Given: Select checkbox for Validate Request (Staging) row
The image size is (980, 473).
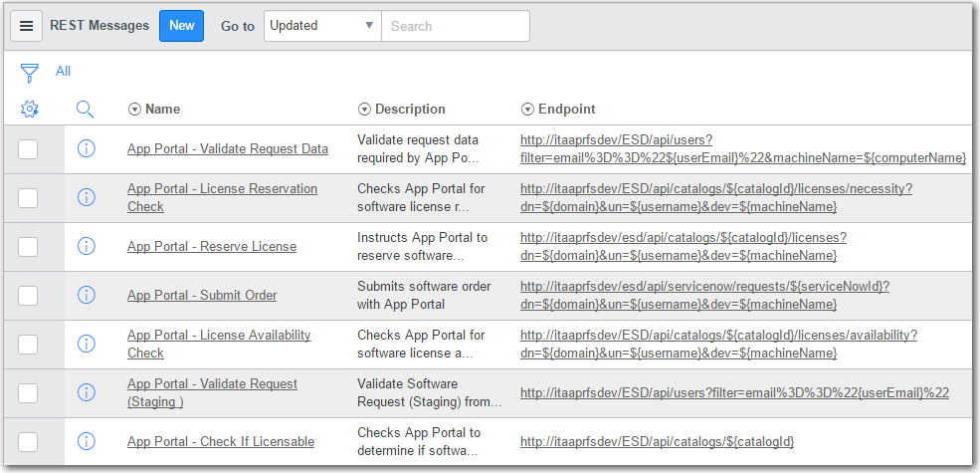Looking at the screenshot, I should (x=28, y=393).
